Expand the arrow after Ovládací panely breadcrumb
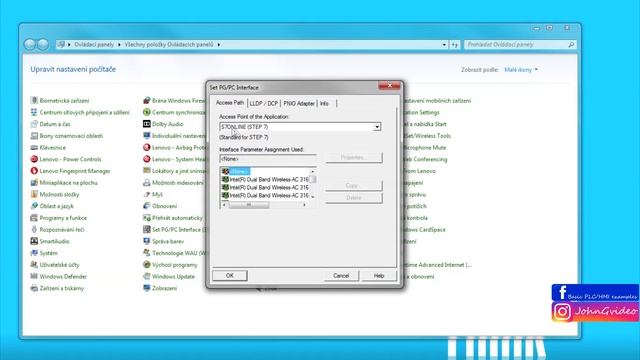The height and width of the screenshot is (360, 640). click(x=119, y=44)
